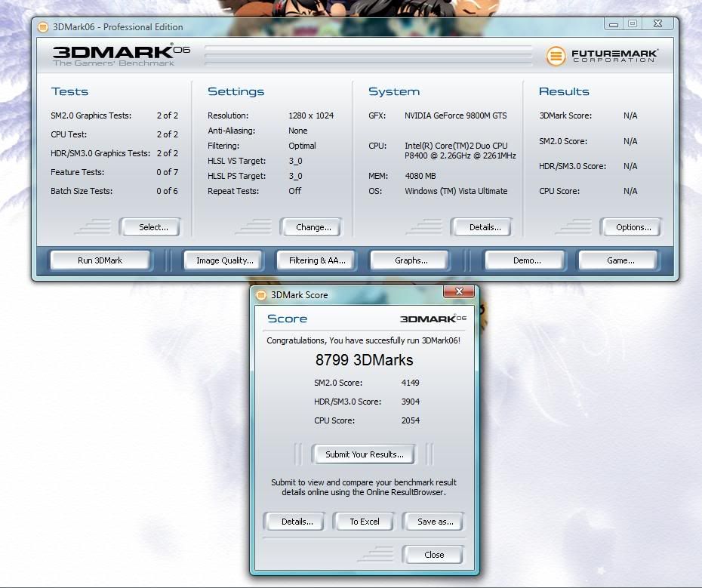
Task: Minimize the 3DMark06 main window
Action: pos(614,24)
